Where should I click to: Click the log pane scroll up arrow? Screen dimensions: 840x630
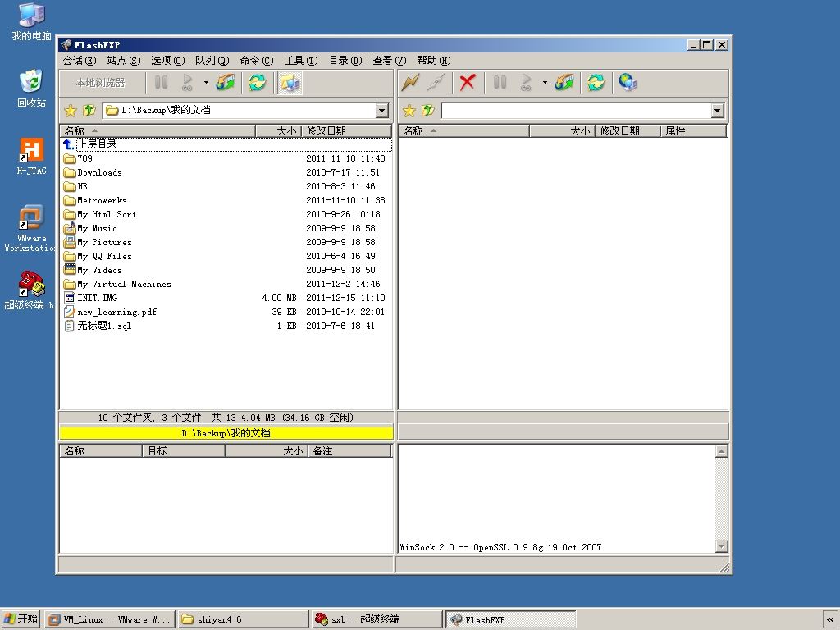point(722,451)
